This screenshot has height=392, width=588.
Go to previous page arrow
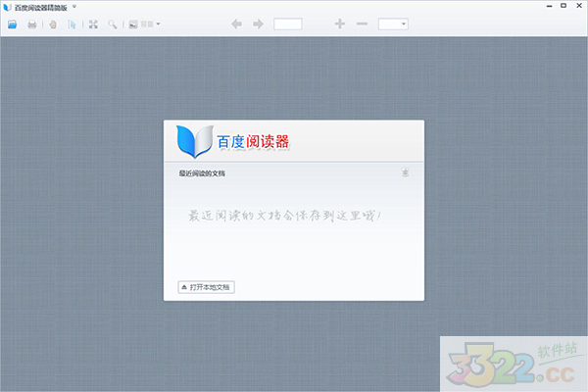pos(237,24)
